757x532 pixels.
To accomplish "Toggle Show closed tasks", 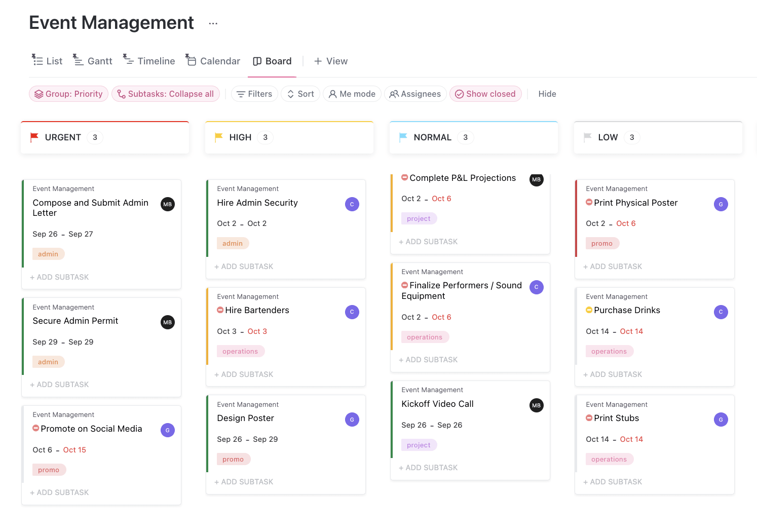I will [x=485, y=94].
